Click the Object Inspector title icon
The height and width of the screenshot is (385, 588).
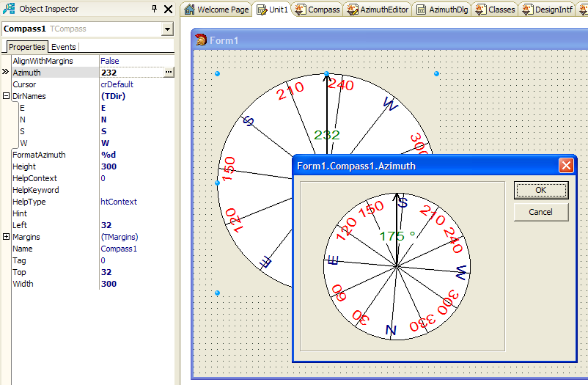[x=9, y=9]
